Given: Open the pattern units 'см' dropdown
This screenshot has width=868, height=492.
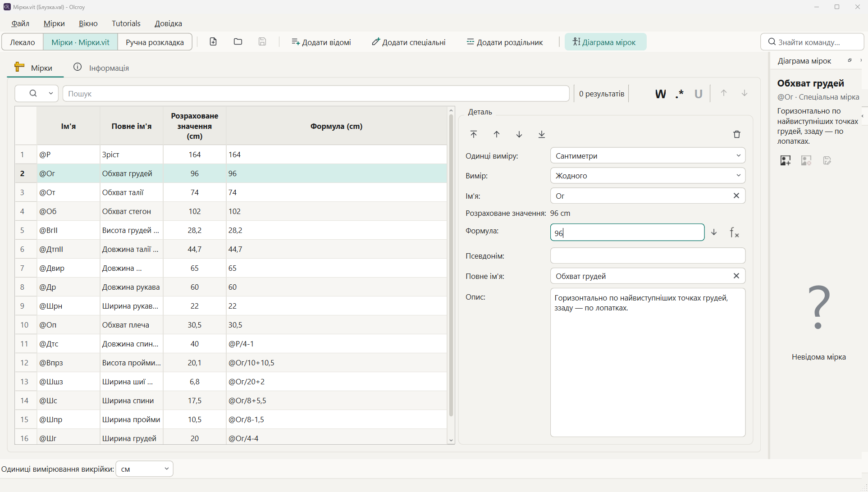Looking at the screenshot, I should pos(145,469).
